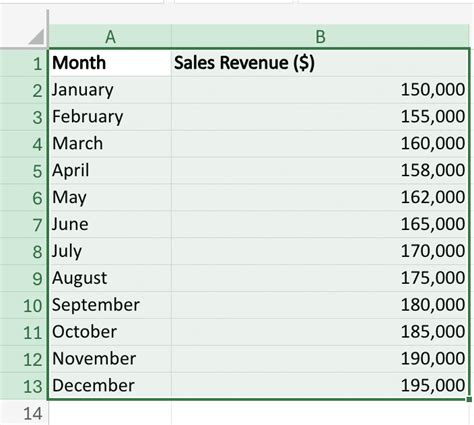
Task: Click the Sales Revenue ($) header cell
Action: [320, 63]
